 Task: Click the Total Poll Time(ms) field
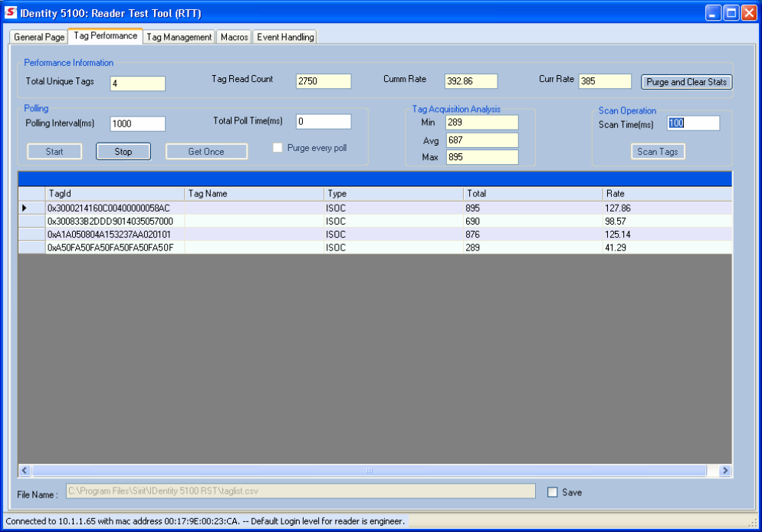click(324, 121)
